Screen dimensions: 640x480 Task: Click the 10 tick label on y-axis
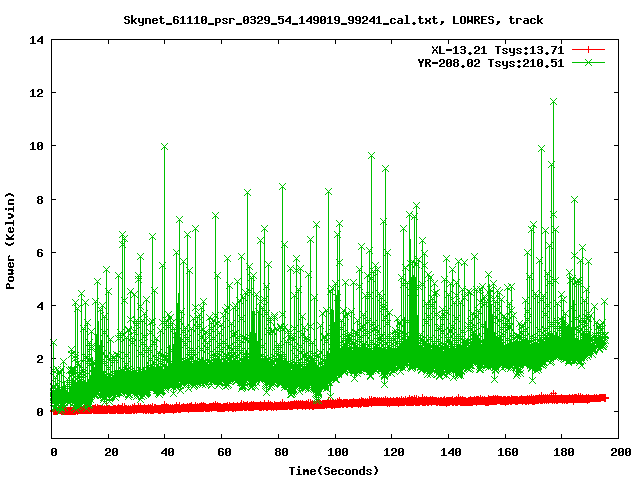click(37, 146)
